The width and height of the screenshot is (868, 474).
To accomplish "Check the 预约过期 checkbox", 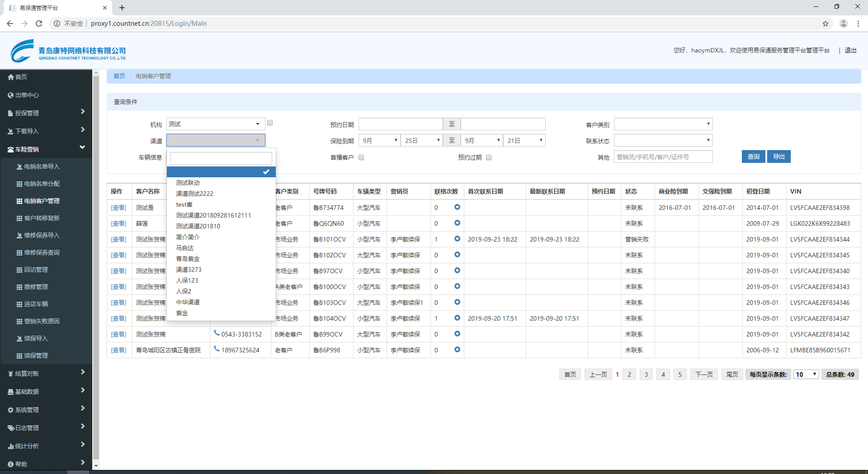I will (x=489, y=158).
